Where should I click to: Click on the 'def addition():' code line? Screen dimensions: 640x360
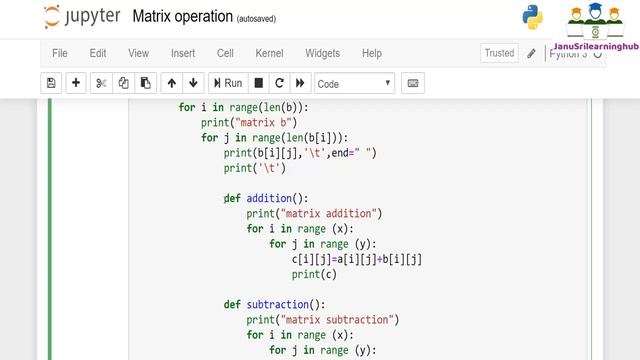[266, 198]
